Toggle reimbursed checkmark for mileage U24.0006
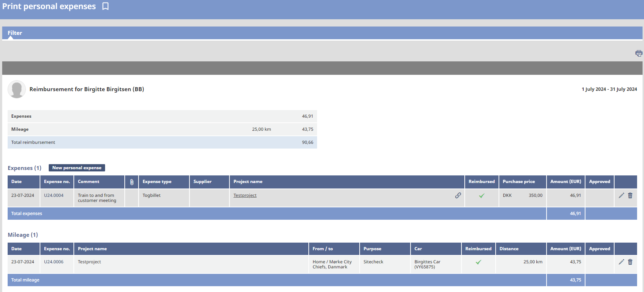The height and width of the screenshot is (292, 644). click(x=478, y=262)
